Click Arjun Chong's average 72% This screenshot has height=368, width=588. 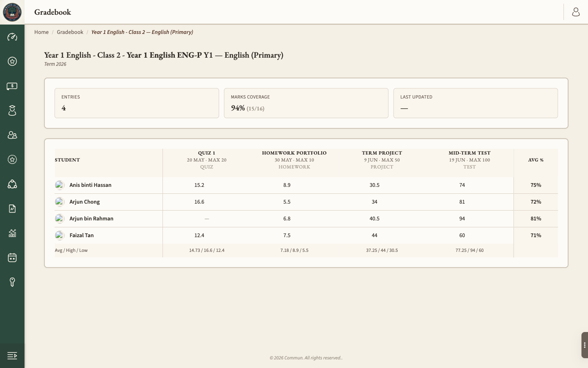point(536,202)
